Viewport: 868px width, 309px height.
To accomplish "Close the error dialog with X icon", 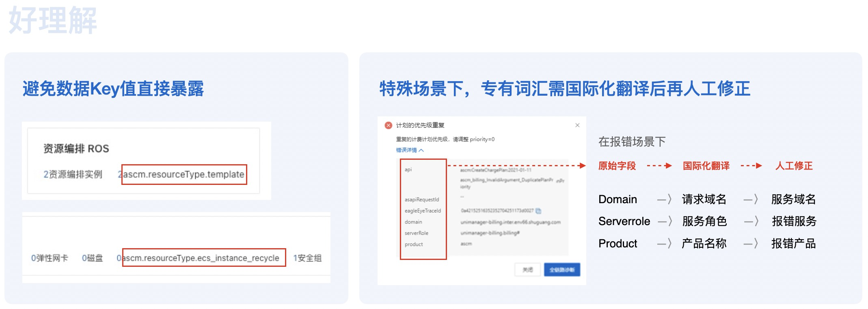I will click(x=577, y=125).
